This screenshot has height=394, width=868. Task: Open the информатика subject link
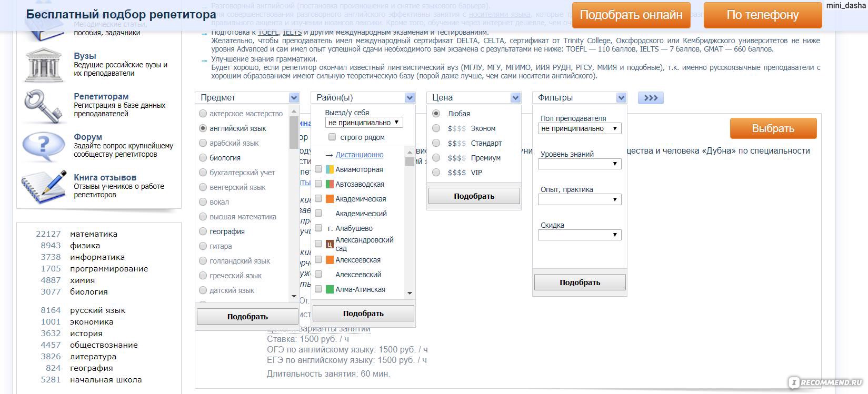pyautogui.click(x=97, y=257)
